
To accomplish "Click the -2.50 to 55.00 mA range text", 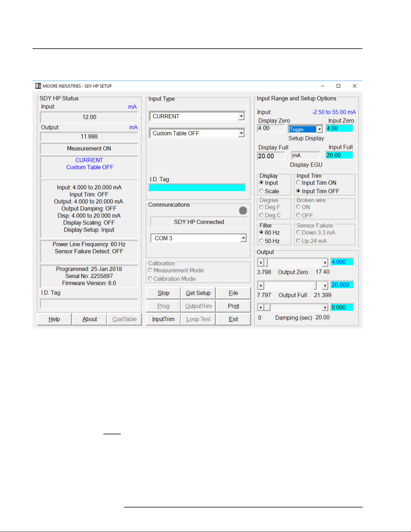I will (x=334, y=112).
